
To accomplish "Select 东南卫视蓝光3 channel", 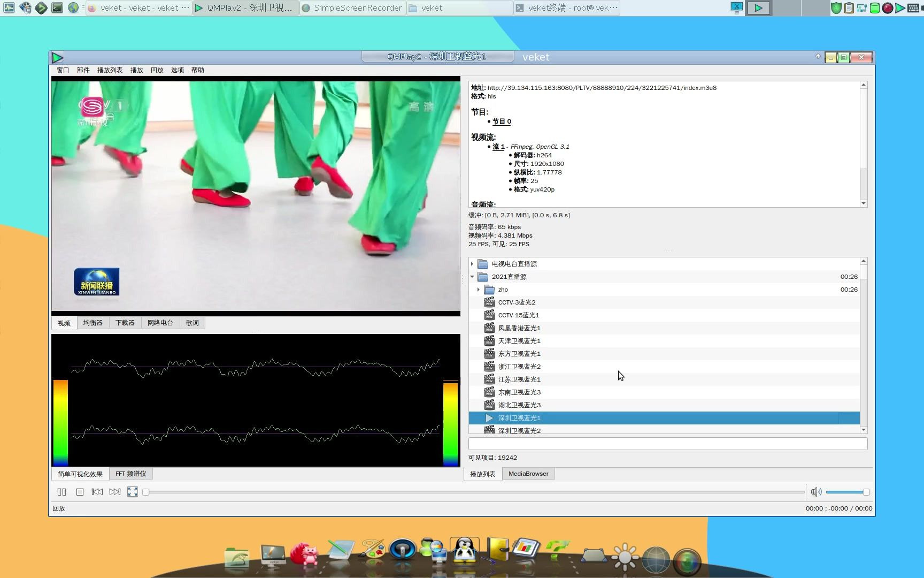I will pyautogui.click(x=664, y=392).
